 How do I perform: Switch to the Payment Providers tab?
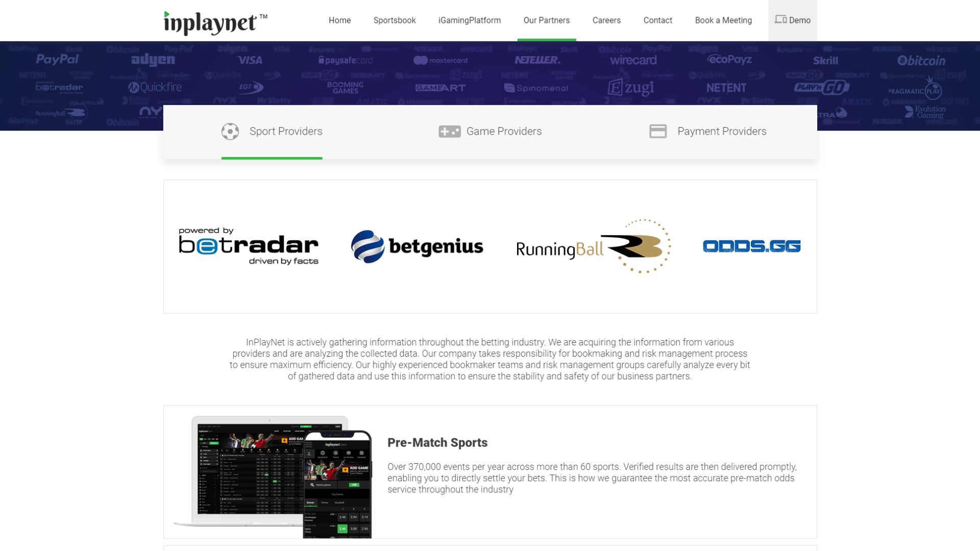coord(707,132)
